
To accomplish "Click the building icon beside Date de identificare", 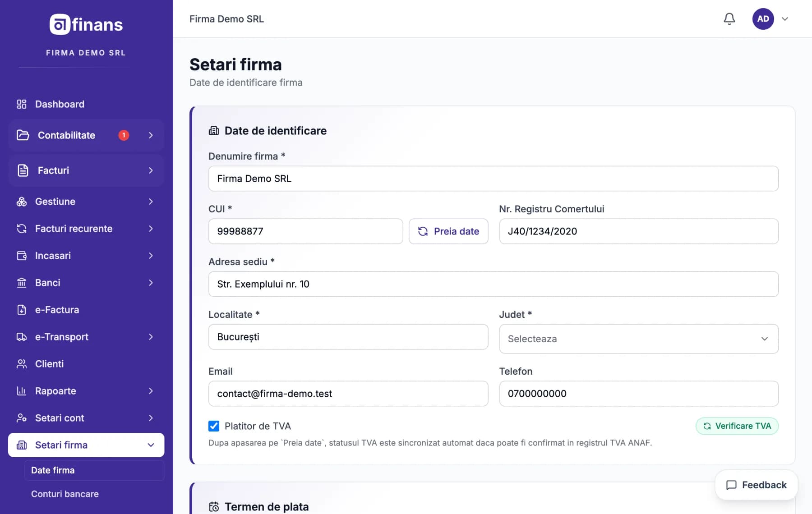I will click(214, 131).
